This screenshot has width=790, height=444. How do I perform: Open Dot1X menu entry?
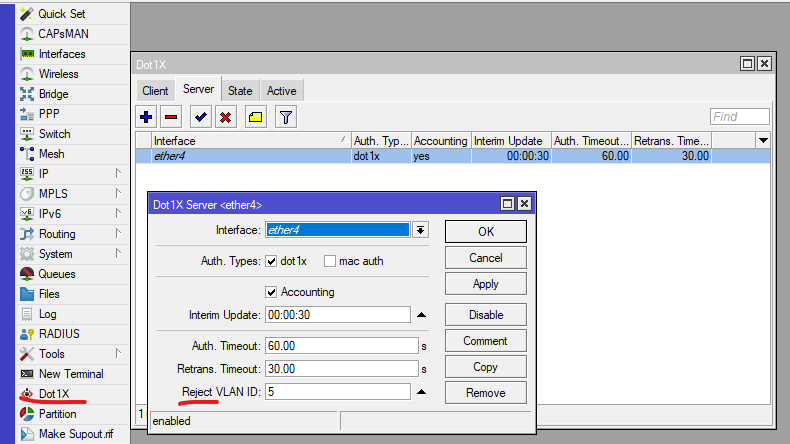54,394
